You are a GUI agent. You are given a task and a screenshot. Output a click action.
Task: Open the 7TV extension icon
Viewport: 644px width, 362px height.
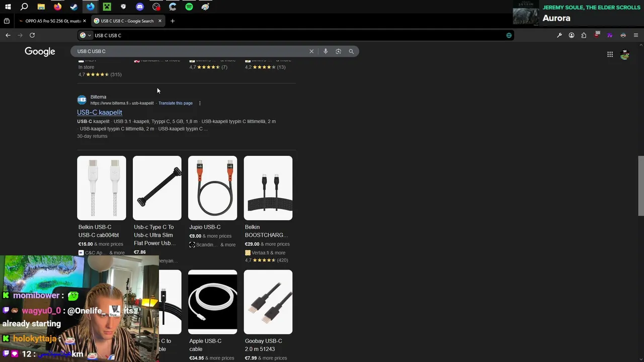point(610,35)
